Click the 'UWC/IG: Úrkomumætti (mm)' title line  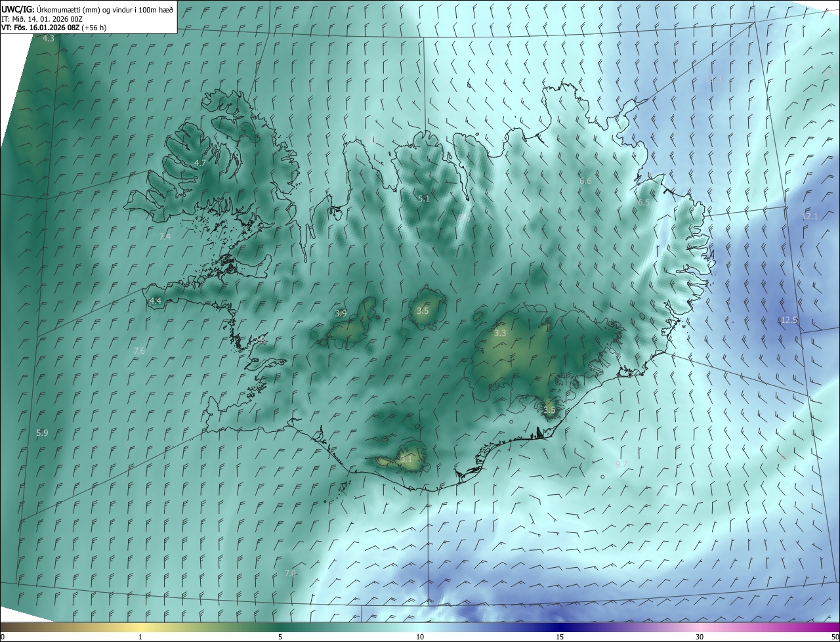(88, 9)
